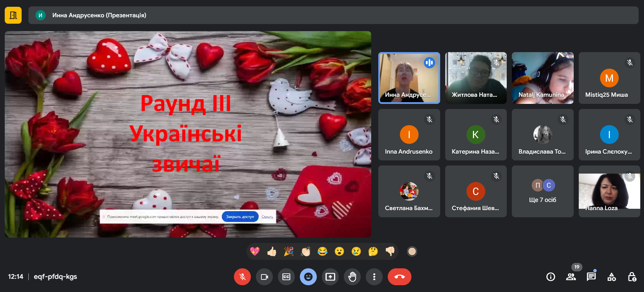Screen dimensions: 644x292
Task: Raise your hand
Action: click(x=352, y=277)
